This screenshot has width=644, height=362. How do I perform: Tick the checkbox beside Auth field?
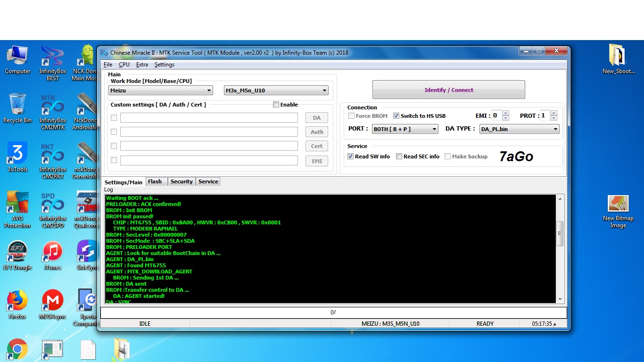[x=114, y=132]
